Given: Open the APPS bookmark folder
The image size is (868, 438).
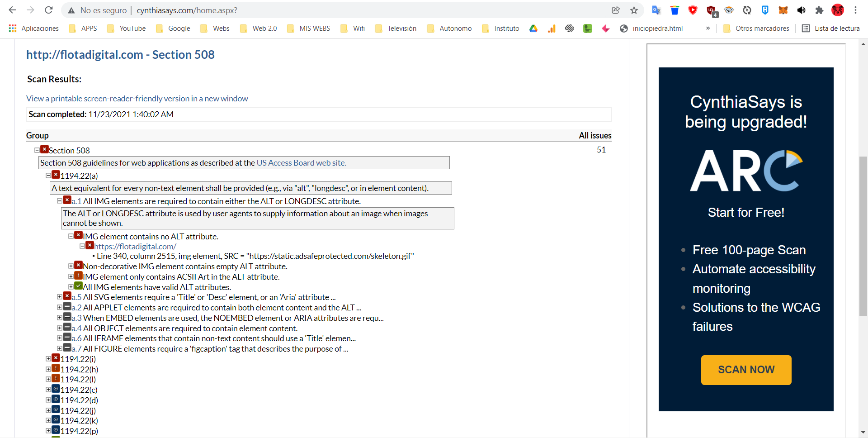Looking at the screenshot, I should click(83, 28).
